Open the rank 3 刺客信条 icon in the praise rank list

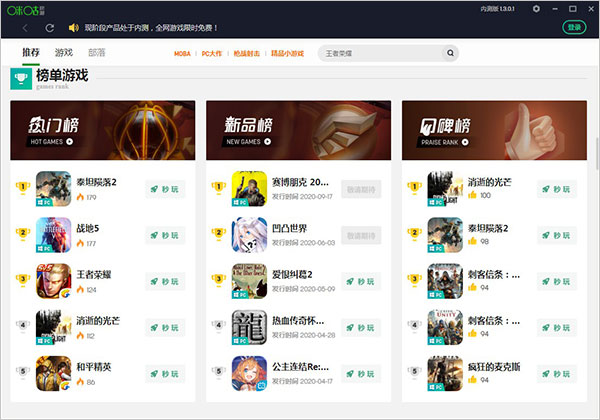tap(445, 281)
